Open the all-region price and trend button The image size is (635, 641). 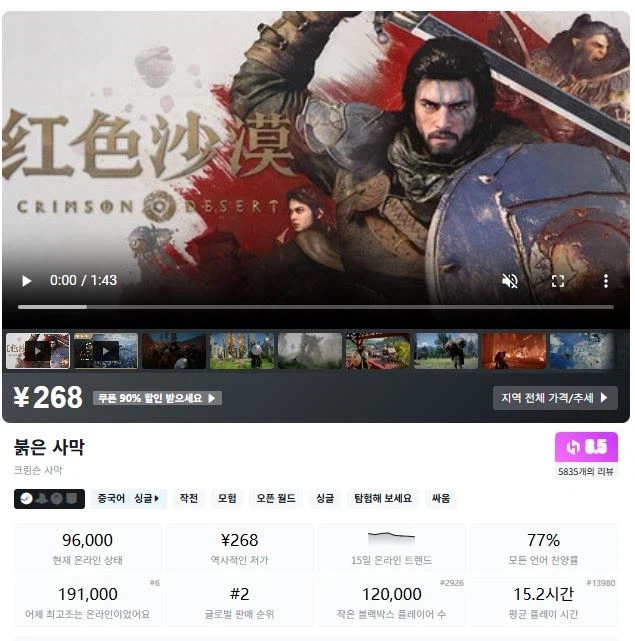pyautogui.click(x=555, y=398)
